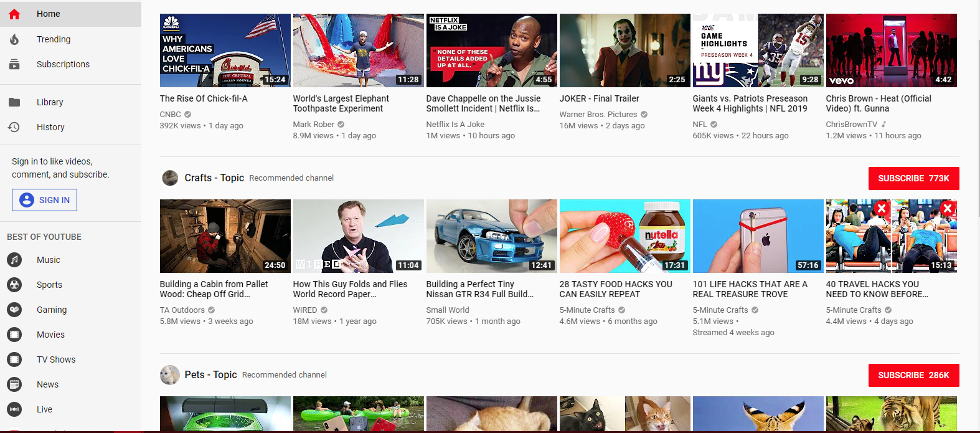
Task: Open Gaming in sidebar
Action: tap(70, 310)
